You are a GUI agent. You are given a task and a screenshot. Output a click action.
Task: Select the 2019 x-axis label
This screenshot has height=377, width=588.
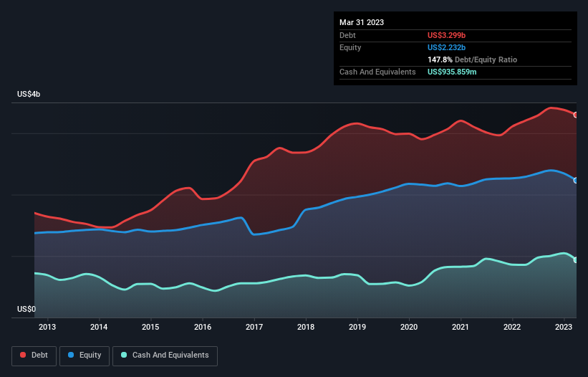357,327
